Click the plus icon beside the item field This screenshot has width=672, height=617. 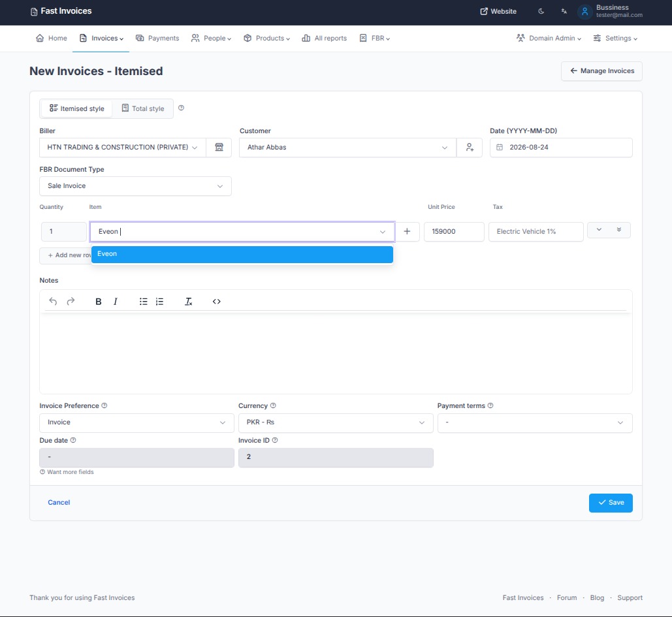coord(407,231)
